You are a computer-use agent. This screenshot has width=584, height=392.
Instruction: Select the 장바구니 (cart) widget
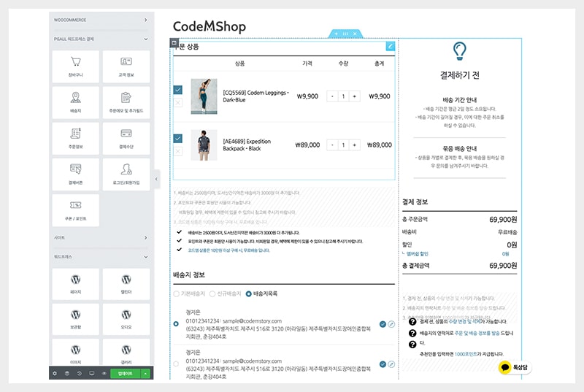(76, 66)
